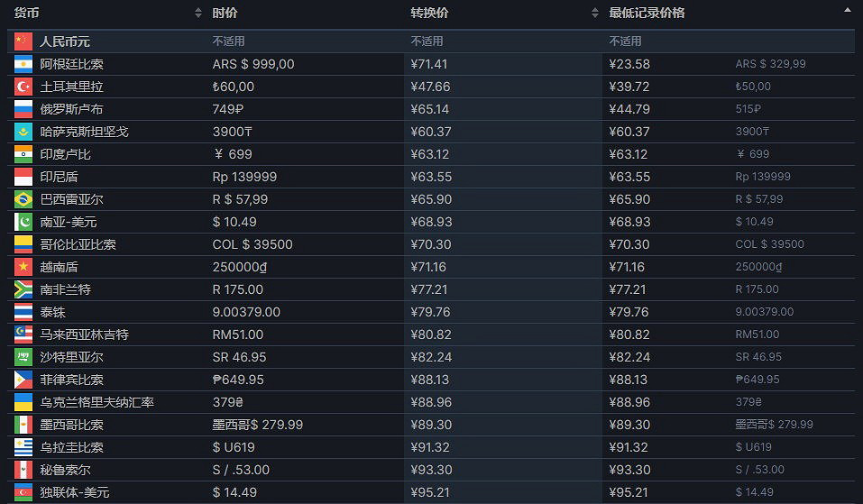Select the Turkey flag icon
The width and height of the screenshot is (863, 504).
click(x=23, y=87)
